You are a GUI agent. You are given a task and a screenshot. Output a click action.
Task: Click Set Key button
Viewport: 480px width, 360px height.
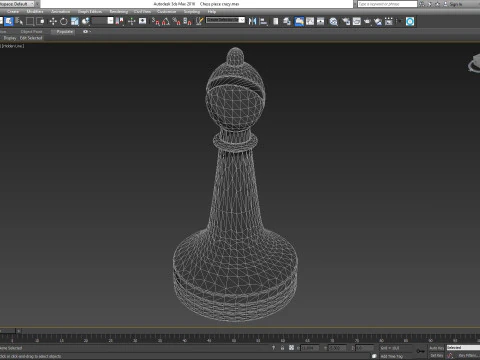(436, 356)
